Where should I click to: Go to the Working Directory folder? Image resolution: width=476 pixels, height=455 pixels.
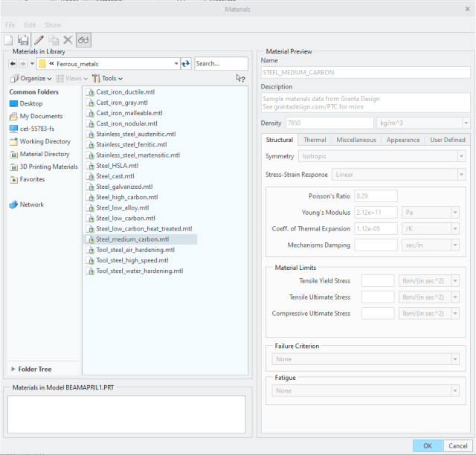(40, 141)
